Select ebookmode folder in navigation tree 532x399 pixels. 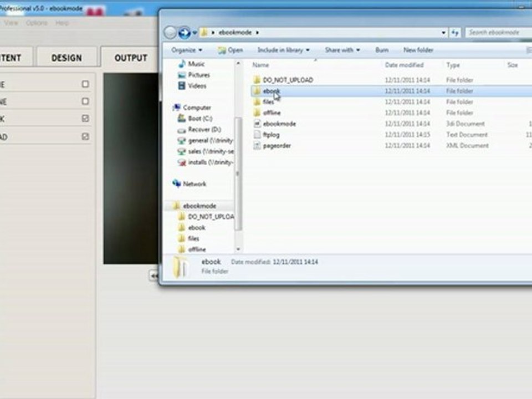click(x=199, y=206)
